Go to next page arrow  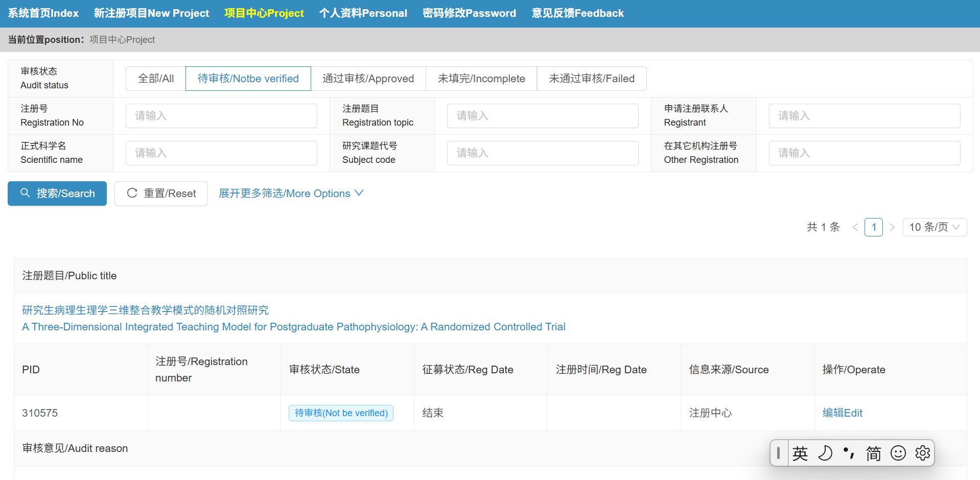click(892, 227)
